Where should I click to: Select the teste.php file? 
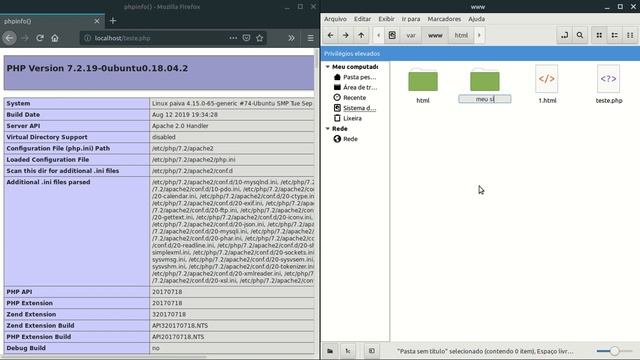[x=609, y=84]
